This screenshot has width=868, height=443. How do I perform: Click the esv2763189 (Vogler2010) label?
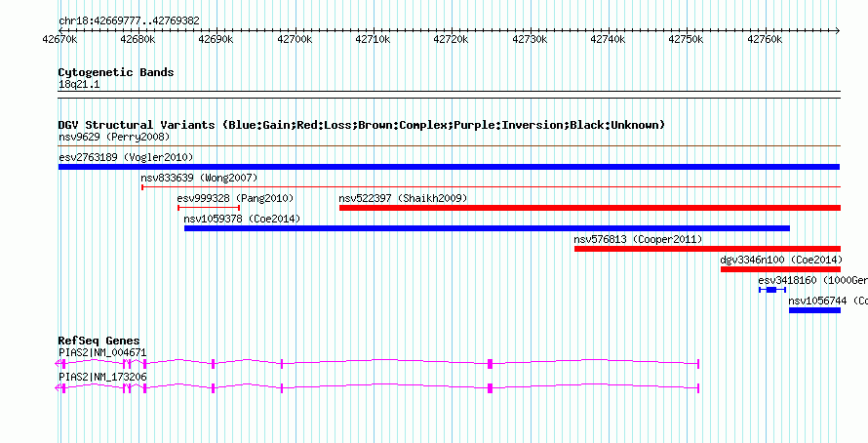[x=126, y=157]
